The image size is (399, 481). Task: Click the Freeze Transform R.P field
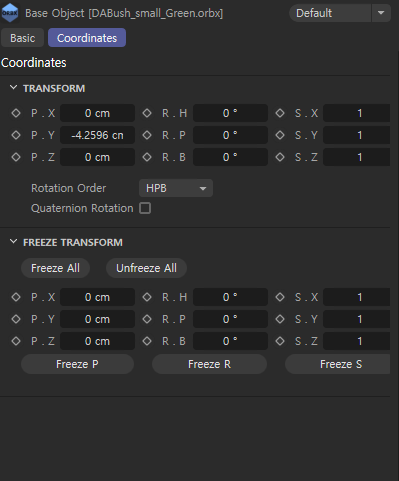230,319
